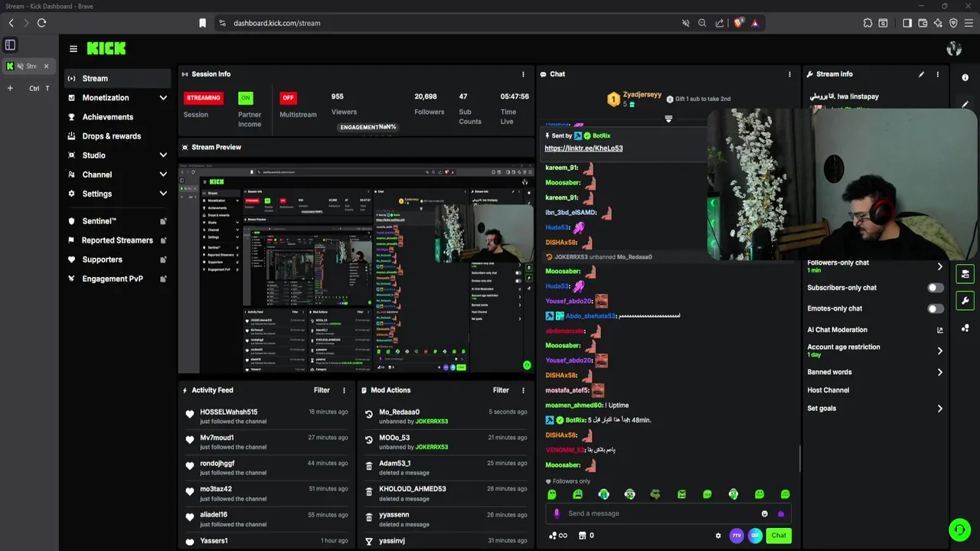Viewport: 980px width, 551px height.
Task: Open the user profile avatar menu
Action: [954, 48]
